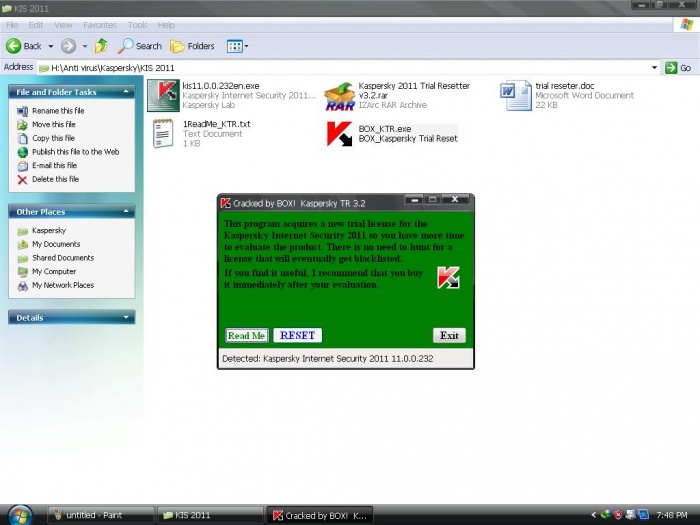Go to My Computer link
Screen dimensions: 700x525
click(x=54, y=271)
